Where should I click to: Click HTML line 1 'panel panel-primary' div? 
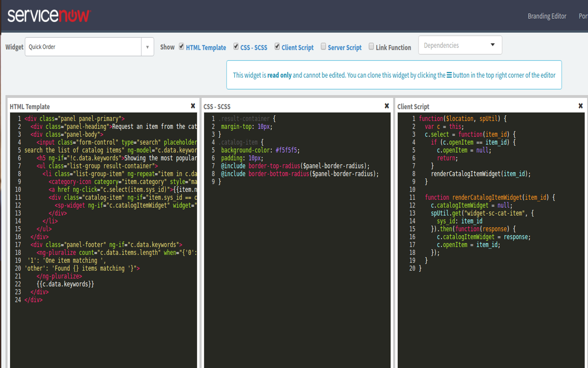(74, 119)
